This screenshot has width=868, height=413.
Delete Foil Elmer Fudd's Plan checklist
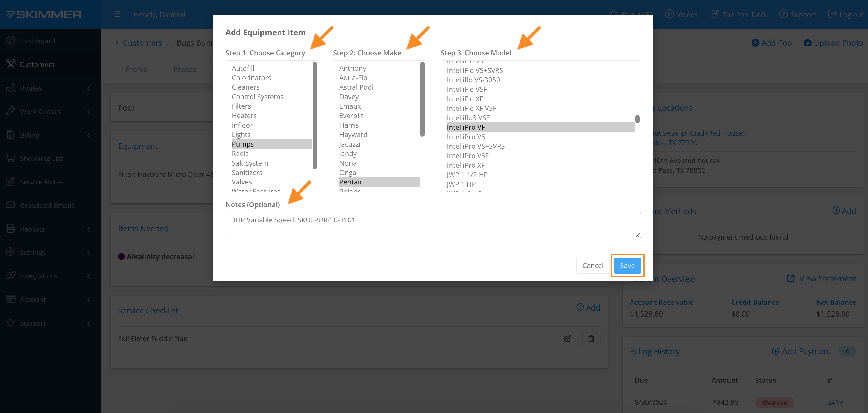591,338
